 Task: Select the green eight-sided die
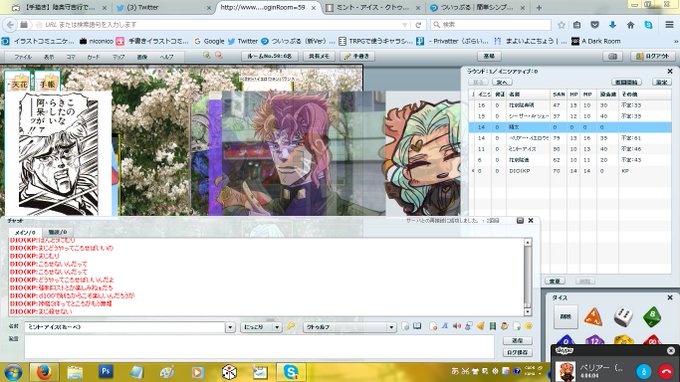click(652, 317)
